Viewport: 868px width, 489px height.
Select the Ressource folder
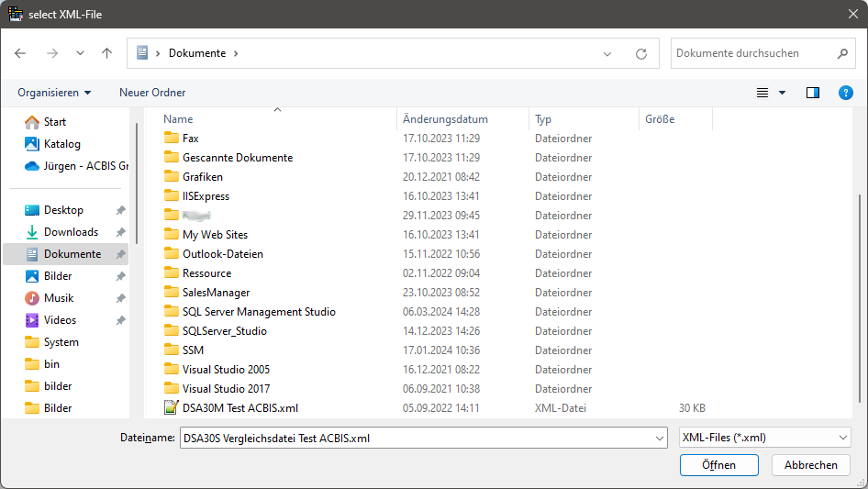206,273
